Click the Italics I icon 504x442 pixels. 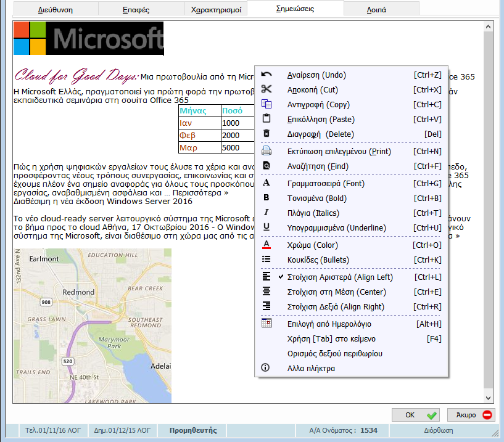pos(266,212)
